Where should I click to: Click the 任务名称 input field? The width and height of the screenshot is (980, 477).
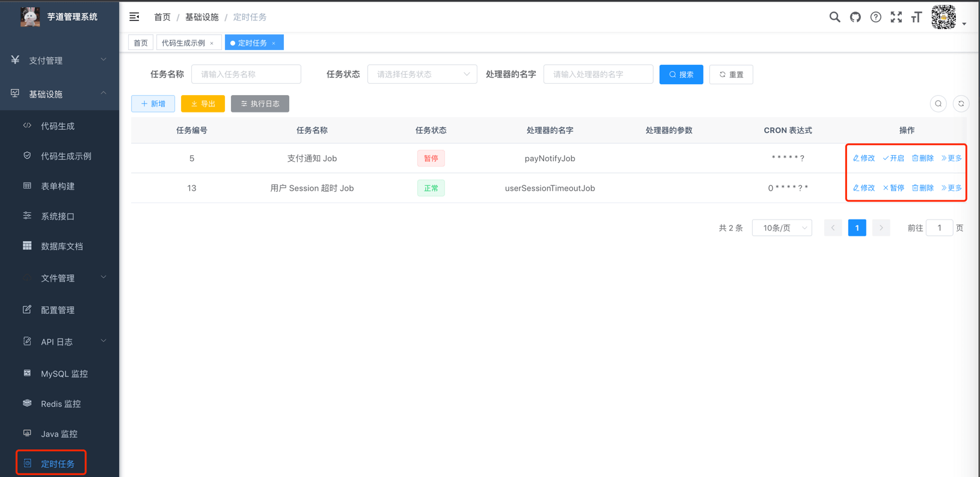point(246,75)
